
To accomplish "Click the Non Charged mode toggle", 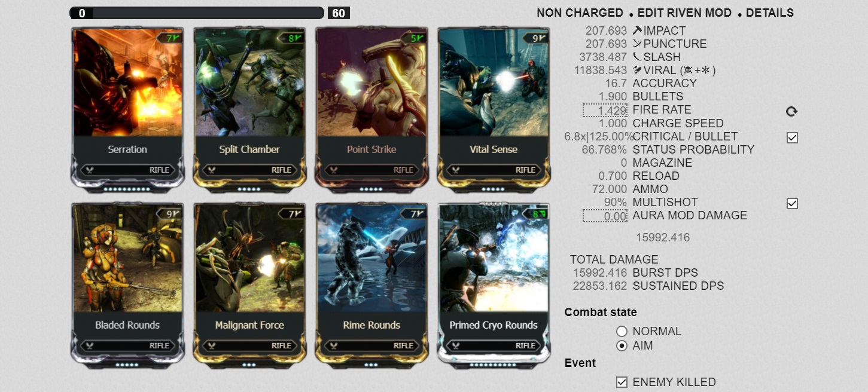I will pos(580,13).
